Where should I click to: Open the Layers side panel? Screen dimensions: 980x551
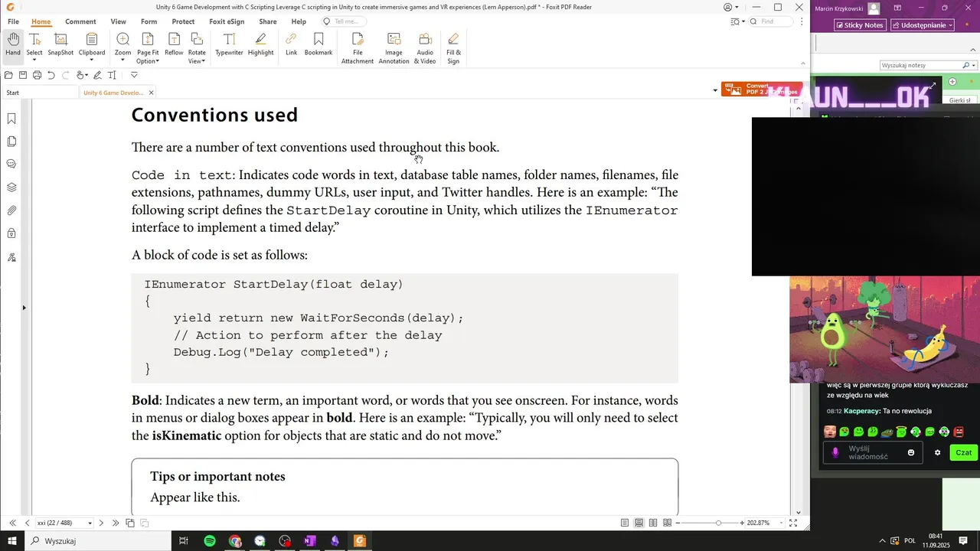click(11, 187)
